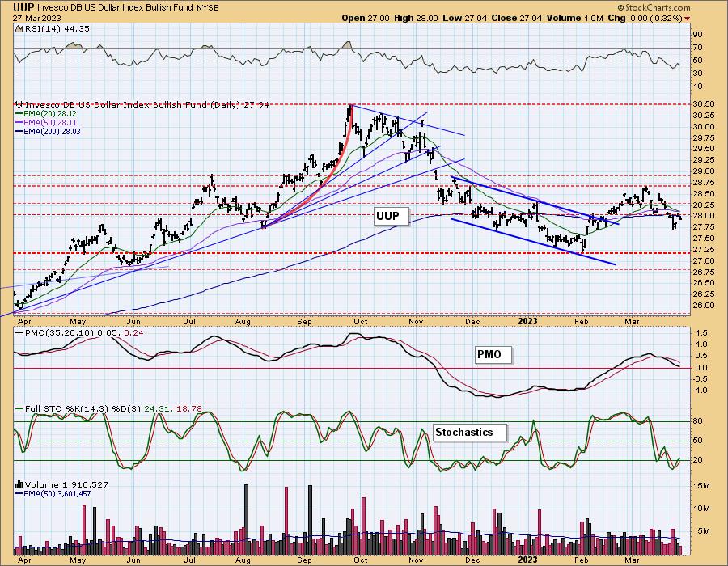Click the 90 level on the RSI axis
Screen dimensions: 728x566
pos(697,34)
